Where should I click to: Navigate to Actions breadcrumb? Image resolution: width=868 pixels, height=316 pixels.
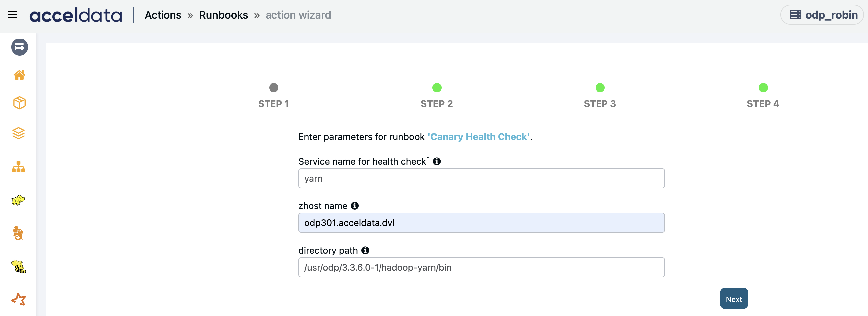[x=163, y=15]
